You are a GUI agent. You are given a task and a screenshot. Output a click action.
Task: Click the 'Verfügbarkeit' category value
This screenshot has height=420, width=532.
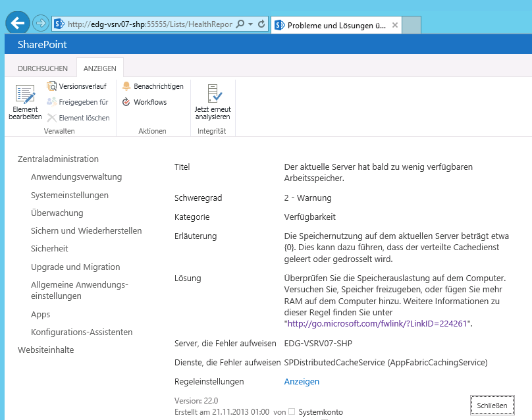pos(309,217)
